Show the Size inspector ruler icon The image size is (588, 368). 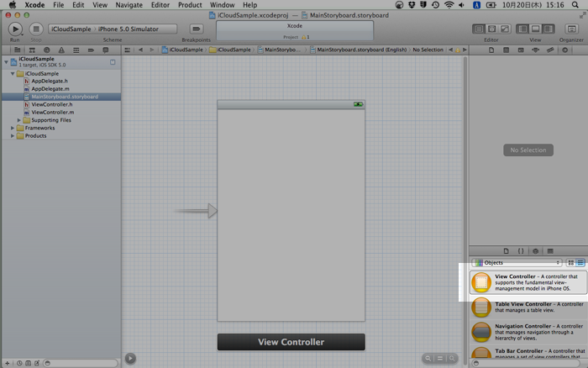tap(550, 50)
